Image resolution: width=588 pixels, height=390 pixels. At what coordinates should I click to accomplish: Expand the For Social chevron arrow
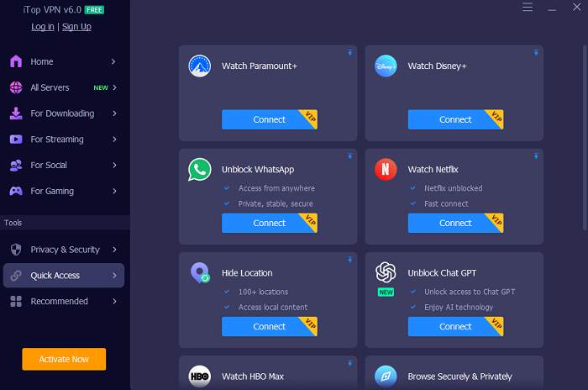click(x=114, y=165)
